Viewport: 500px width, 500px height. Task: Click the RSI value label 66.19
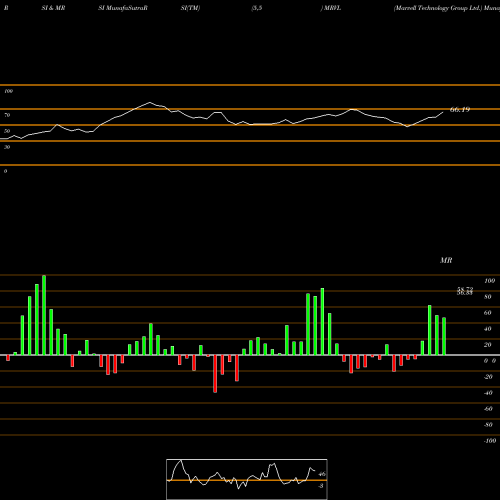(460, 110)
